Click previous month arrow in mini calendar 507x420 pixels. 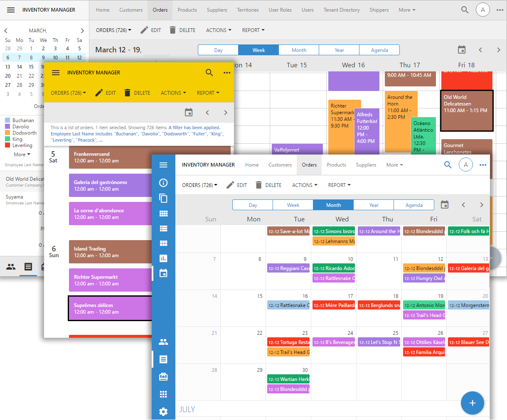[6, 31]
